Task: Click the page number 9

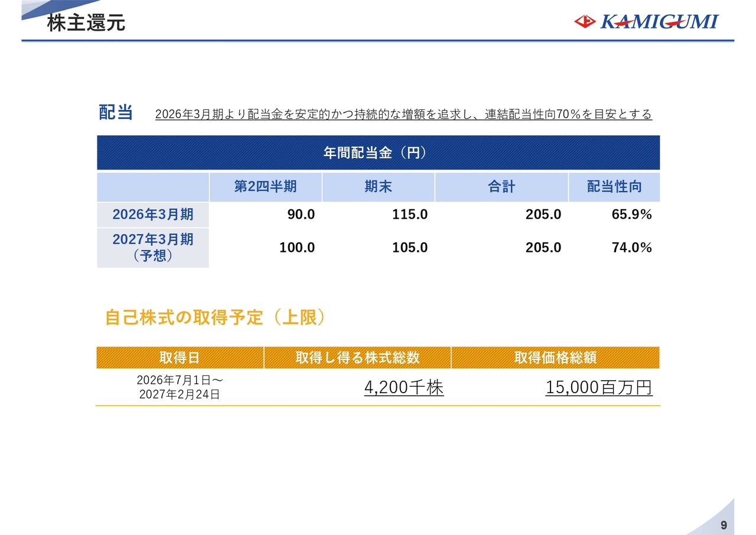Action: pyautogui.click(x=724, y=526)
